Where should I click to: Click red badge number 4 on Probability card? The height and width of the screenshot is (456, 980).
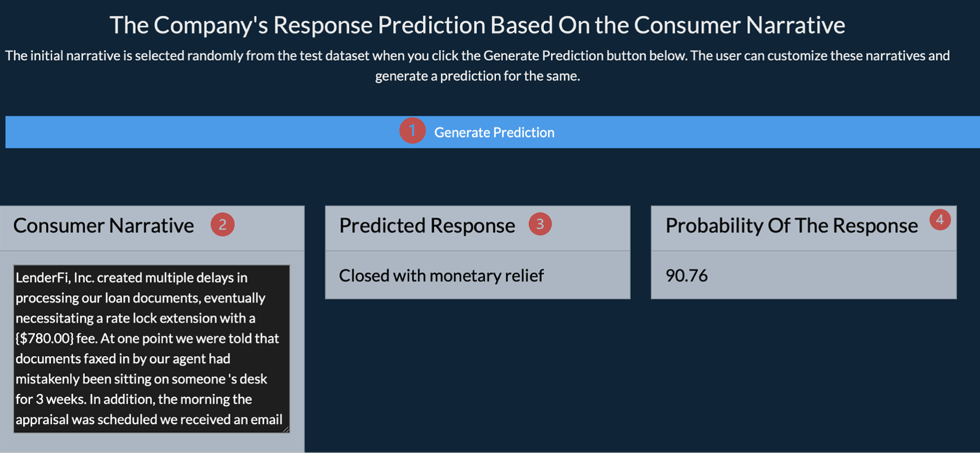tap(940, 220)
